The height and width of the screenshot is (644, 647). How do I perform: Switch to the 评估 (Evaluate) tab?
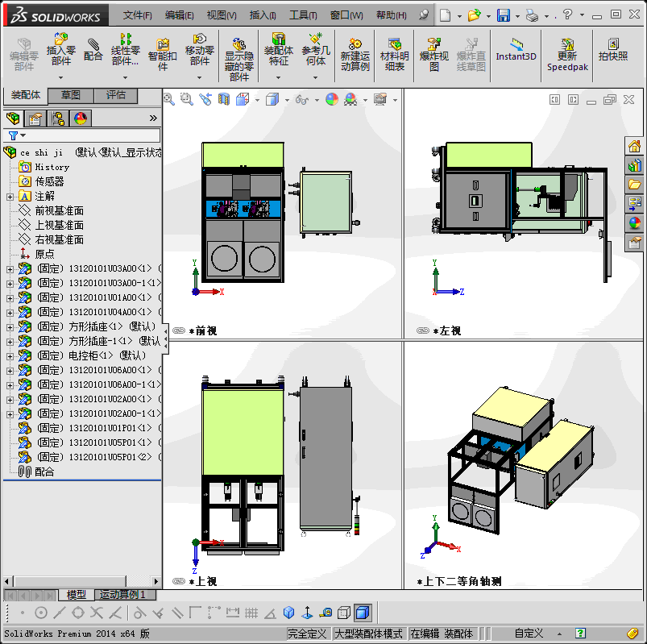[116, 95]
